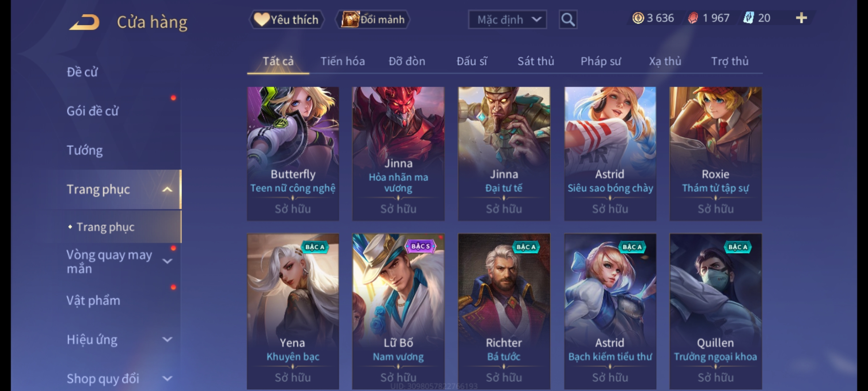Viewport: 868px width, 391px height.
Task: Select Lữ Bố Nam vương skin card
Action: point(398,311)
